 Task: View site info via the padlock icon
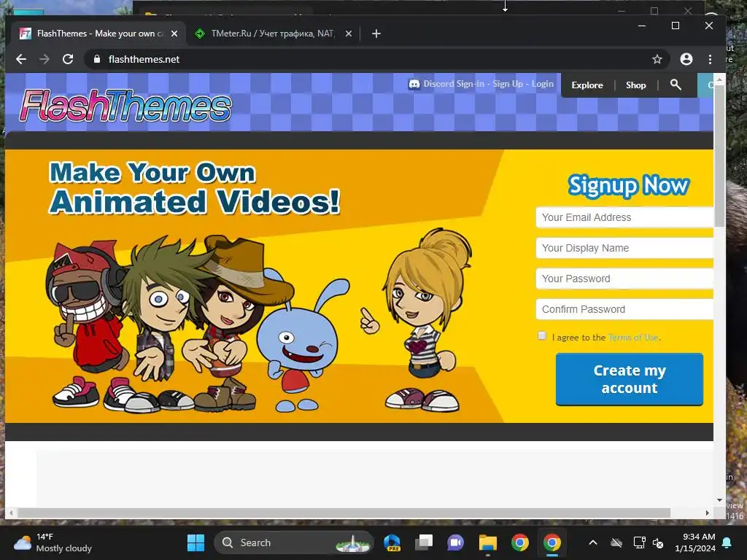[97, 59]
